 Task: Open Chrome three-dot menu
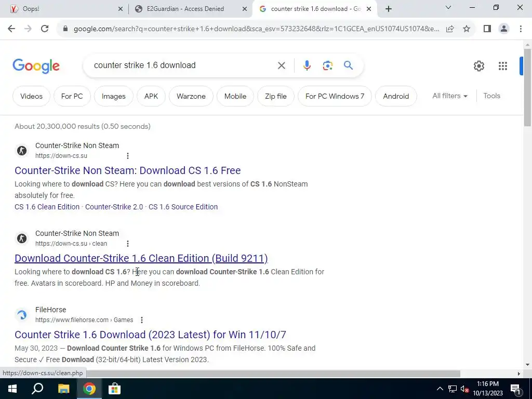(521, 29)
